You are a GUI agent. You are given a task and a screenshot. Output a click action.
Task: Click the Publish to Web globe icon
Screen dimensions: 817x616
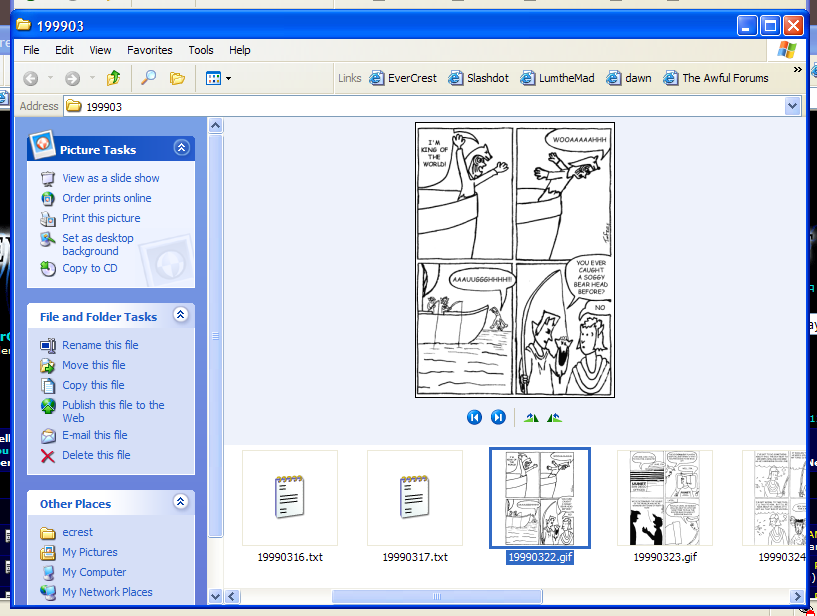click(47, 406)
